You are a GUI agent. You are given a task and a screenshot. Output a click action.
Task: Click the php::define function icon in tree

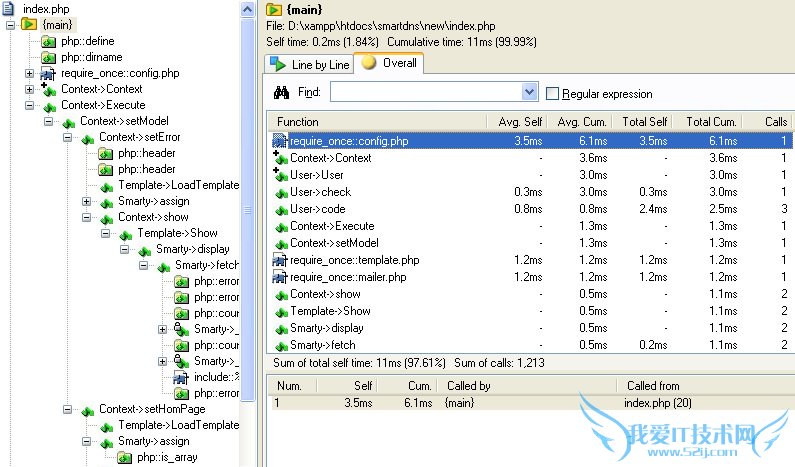pyautogui.click(x=48, y=42)
